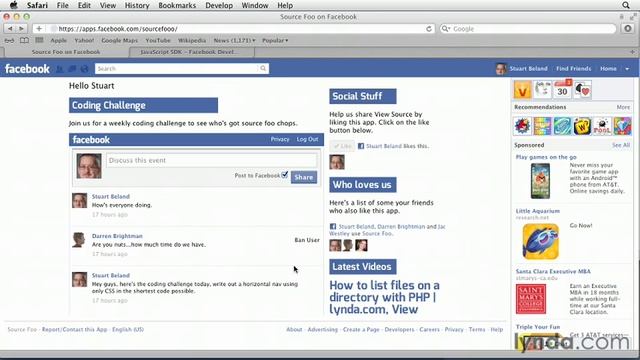This screenshot has height=360, width=640.
Task: Open the History menu
Action: tap(137, 5)
